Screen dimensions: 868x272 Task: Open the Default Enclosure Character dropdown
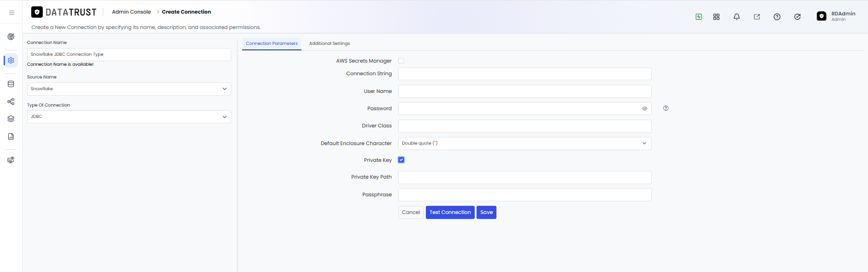coord(525,143)
